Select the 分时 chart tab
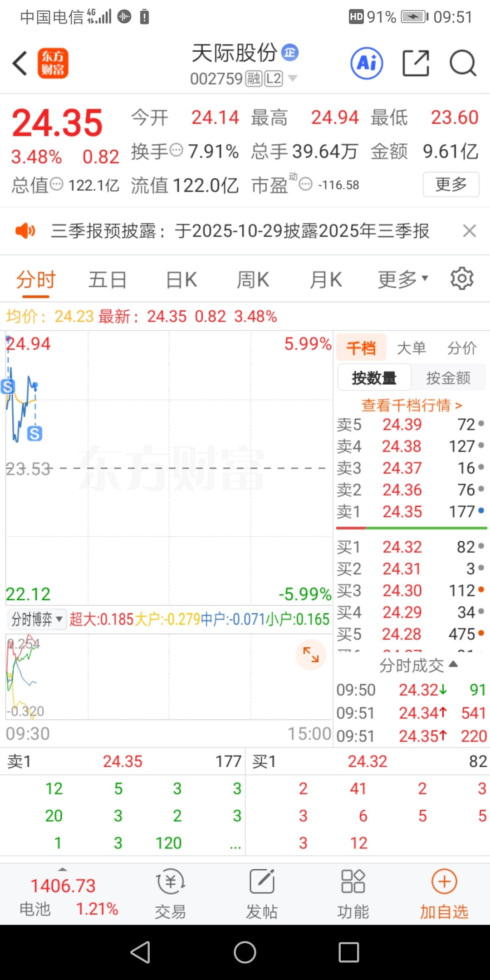This screenshot has width=490, height=980. click(36, 280)
